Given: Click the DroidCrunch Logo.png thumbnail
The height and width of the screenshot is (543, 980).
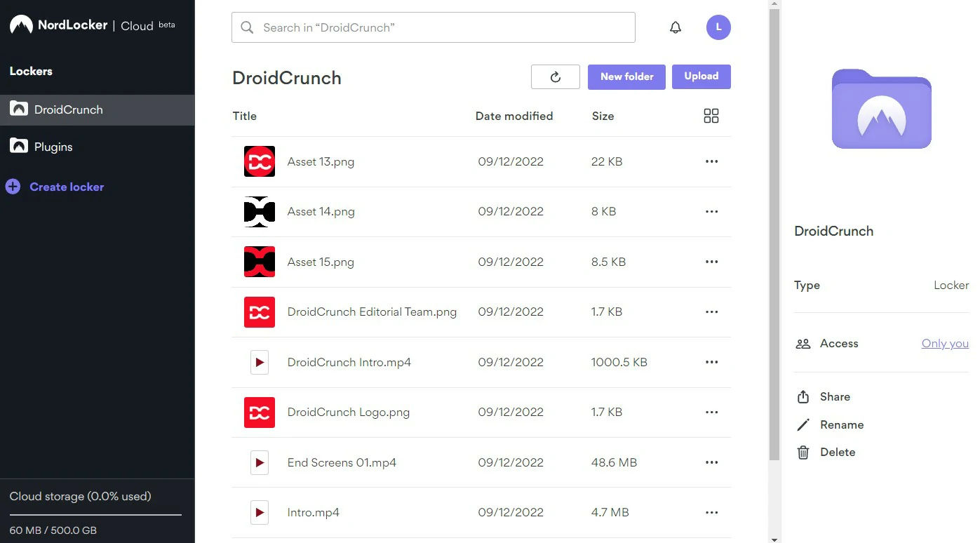Looking at the screenshot, I should pos(260,412).
